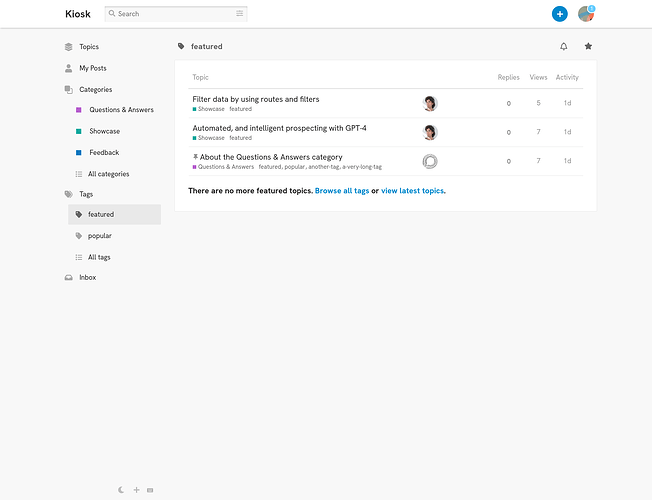Viewport: 652px width, 500px height.
Task: Click the Search input field
Action: click(172, 14)
